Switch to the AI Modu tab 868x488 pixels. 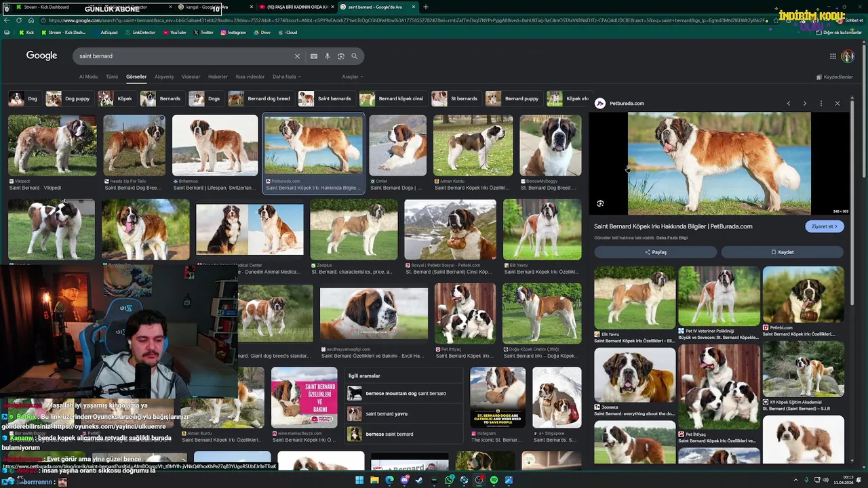click(x=88, y=77)
